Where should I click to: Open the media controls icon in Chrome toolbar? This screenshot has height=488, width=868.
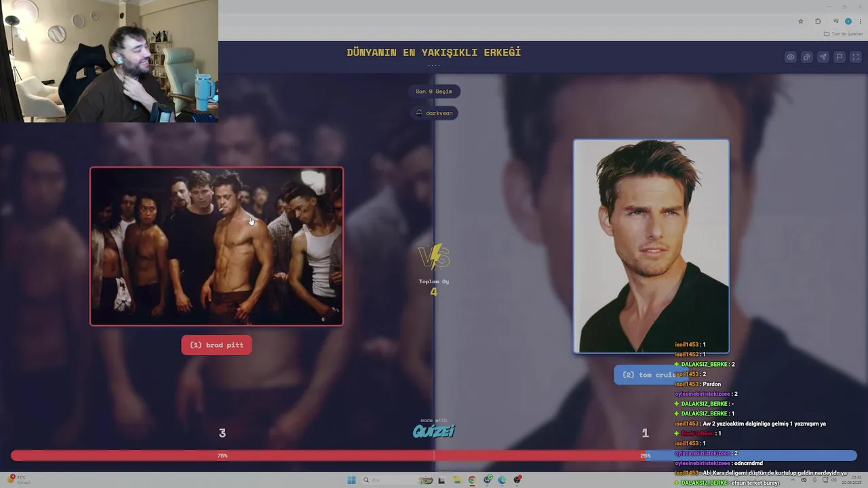point(836,21)
